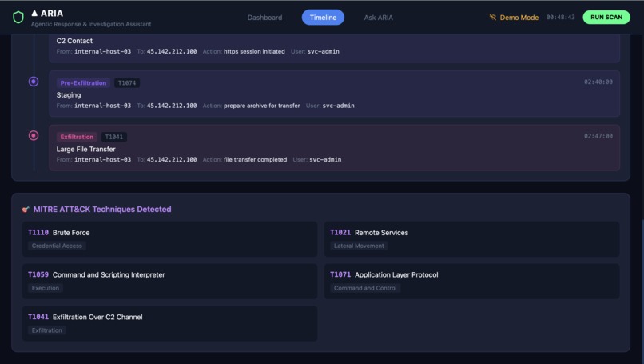Click svc-admin user in Large File Transfer row

[325, 159]
